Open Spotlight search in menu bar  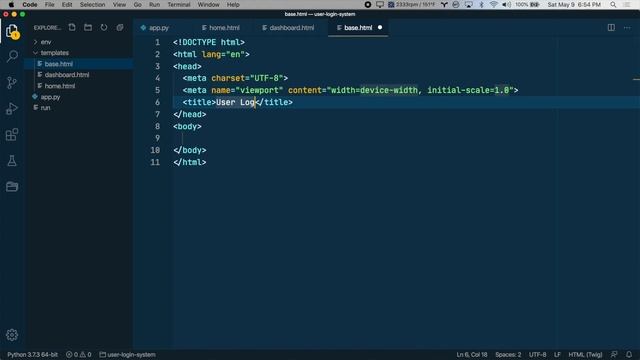point(613,4)
